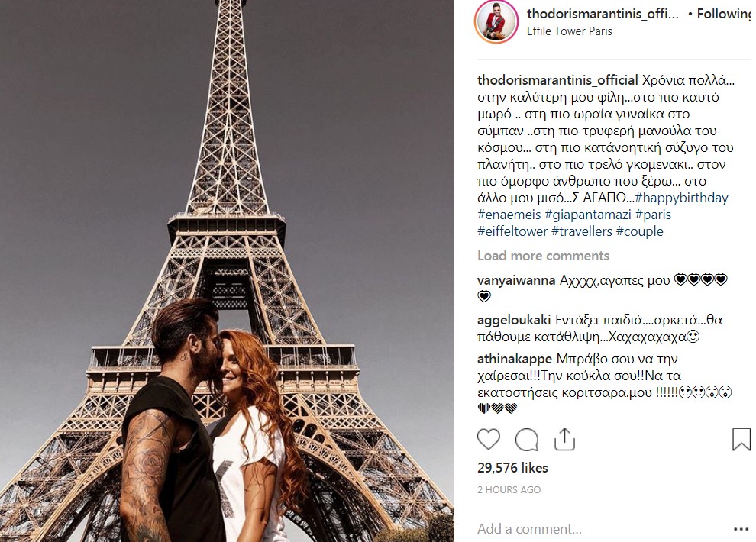Open the Effile Tower Paris location
The image size is (756, 542).
tap(569, 31)
